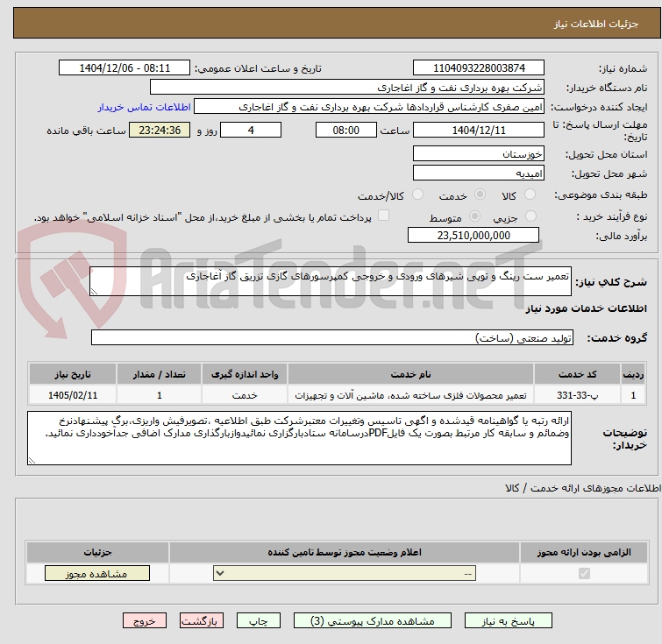This screenshot has height=644, width=662.
Task: Click the remaining days field showing 4
Action: 251,130
